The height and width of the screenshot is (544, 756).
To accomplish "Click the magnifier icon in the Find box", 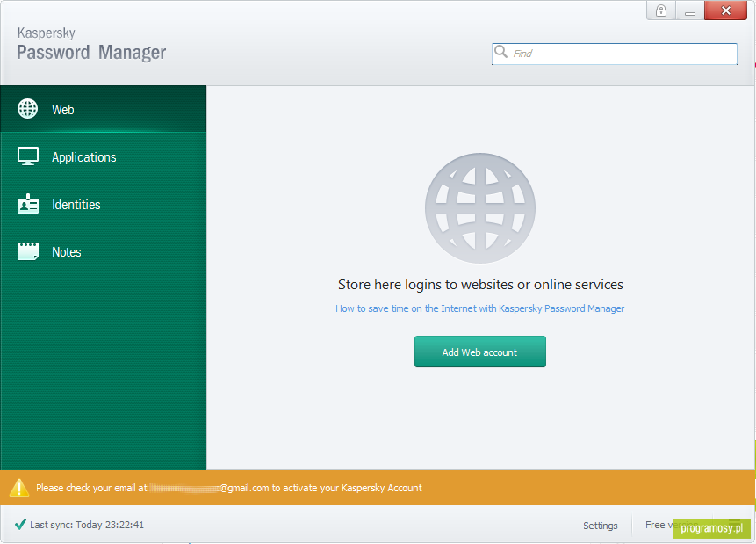I will pyautogui.click(x=501, y=52).
